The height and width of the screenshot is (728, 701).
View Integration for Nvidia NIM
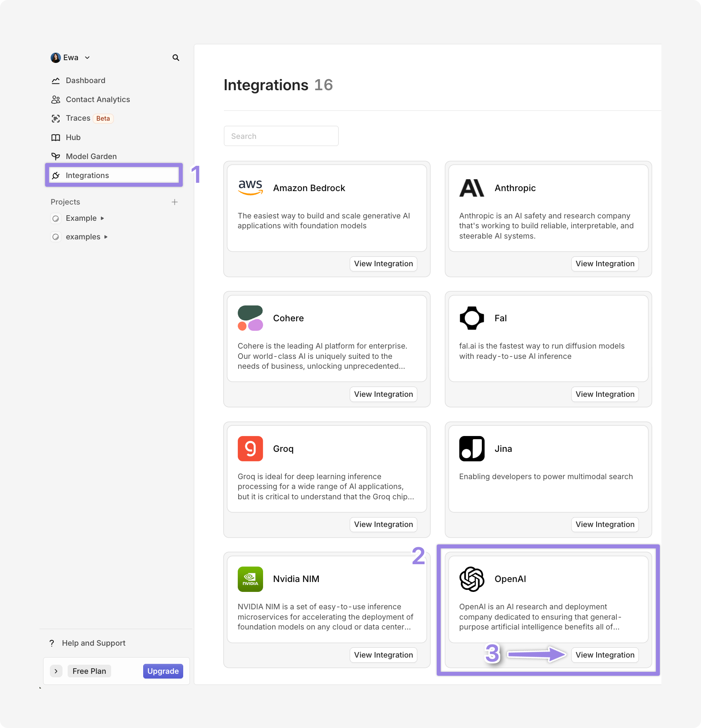(x=383, y=655)
